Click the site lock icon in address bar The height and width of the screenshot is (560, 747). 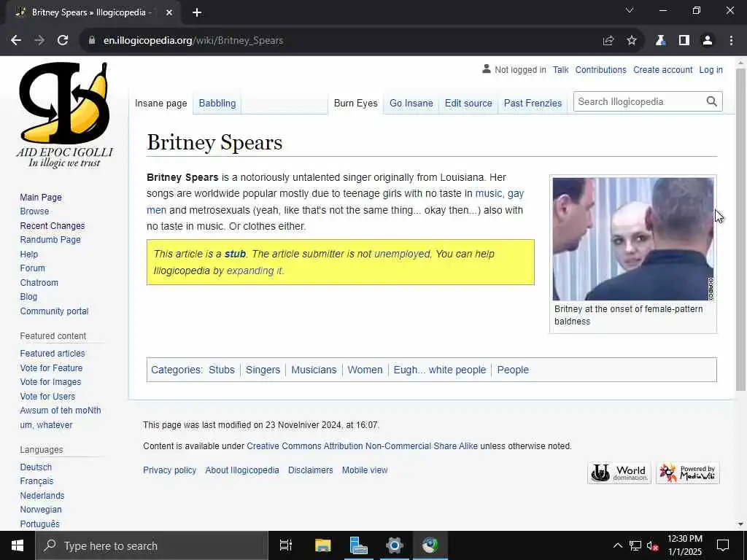click(92, 41)
